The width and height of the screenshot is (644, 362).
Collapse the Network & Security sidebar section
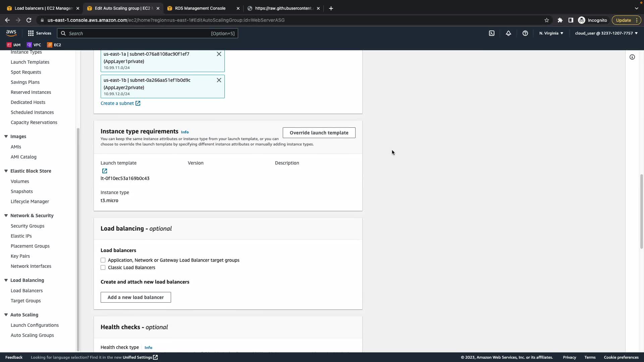click(6, 216)
